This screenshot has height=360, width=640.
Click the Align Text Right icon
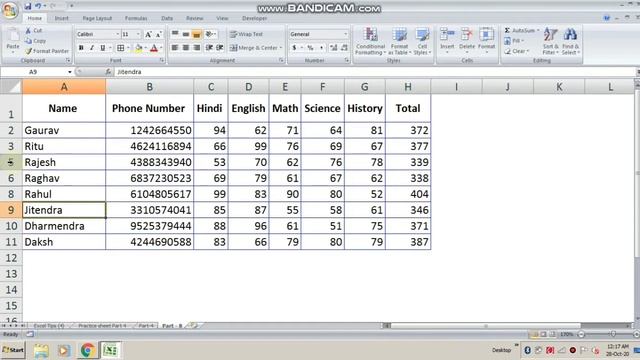[x=196, y=48]
